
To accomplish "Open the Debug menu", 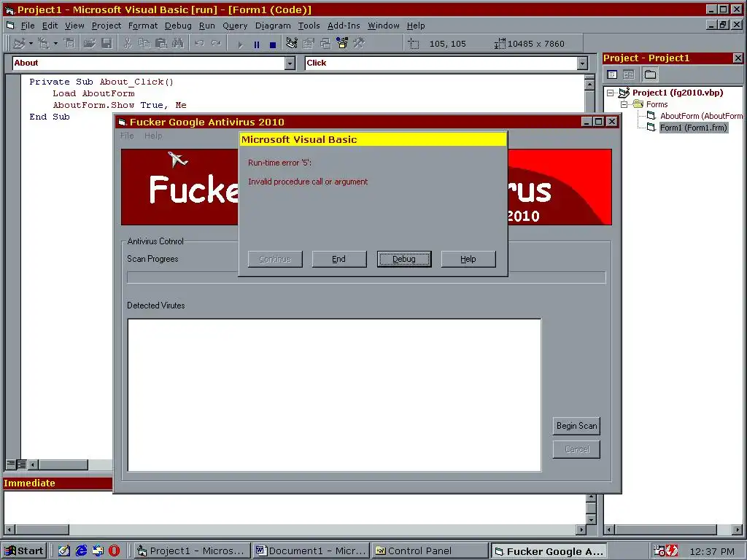I will pos(178,26).
